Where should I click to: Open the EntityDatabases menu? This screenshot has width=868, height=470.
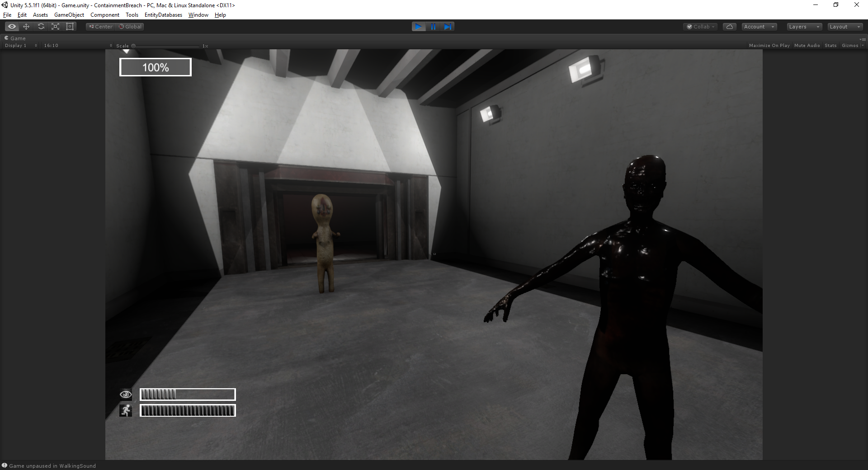click(163, 15)
